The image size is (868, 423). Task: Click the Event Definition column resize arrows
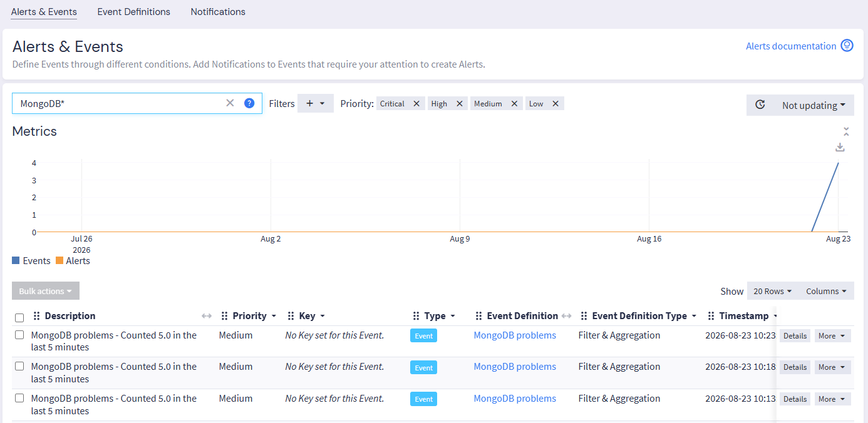(567, 316)
